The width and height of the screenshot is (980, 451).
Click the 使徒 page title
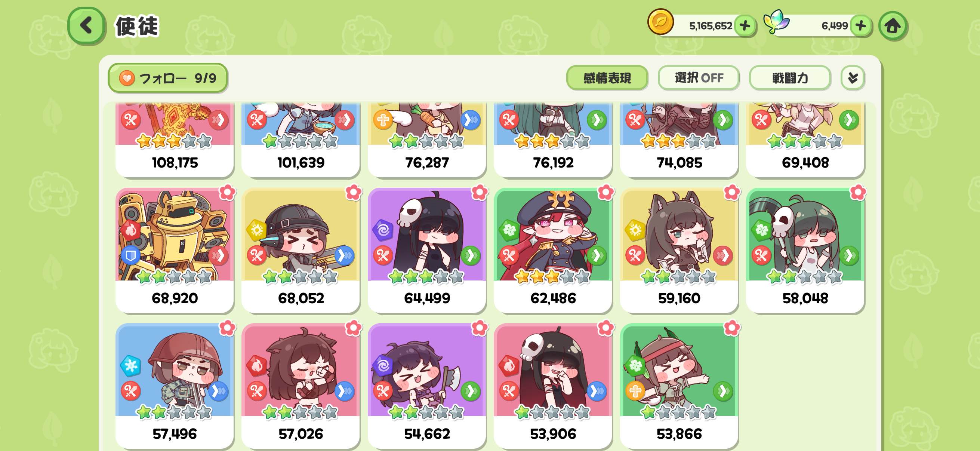pos(136,26)
